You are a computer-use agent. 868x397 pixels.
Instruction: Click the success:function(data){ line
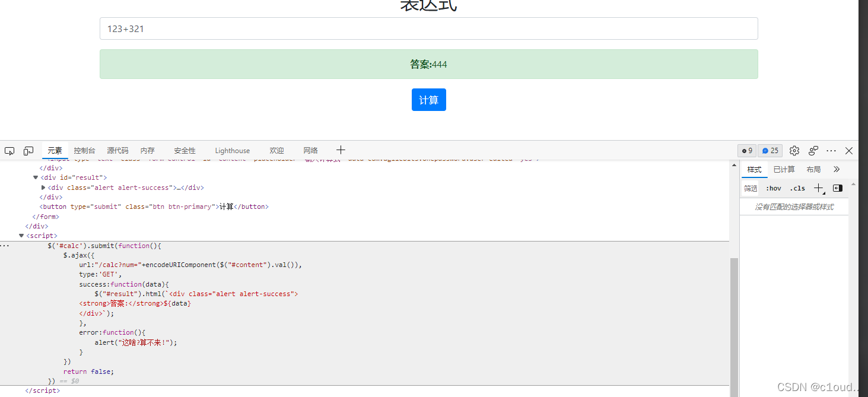tap(124, 284)
